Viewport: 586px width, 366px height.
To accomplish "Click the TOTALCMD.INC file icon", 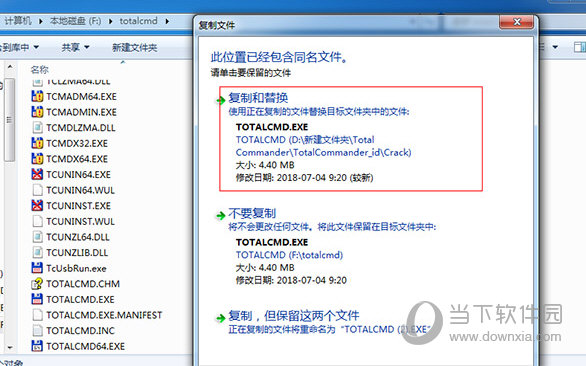I will (37, 330).
